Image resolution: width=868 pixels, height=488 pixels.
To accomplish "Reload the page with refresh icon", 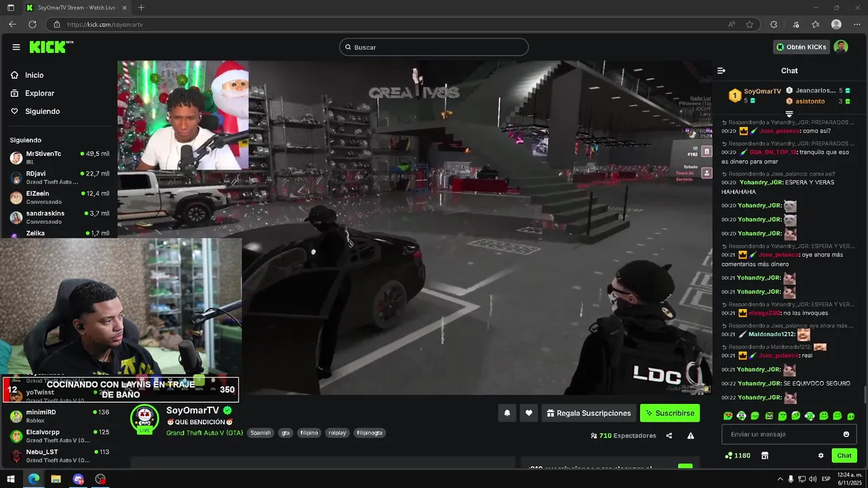I will point(32,24).
